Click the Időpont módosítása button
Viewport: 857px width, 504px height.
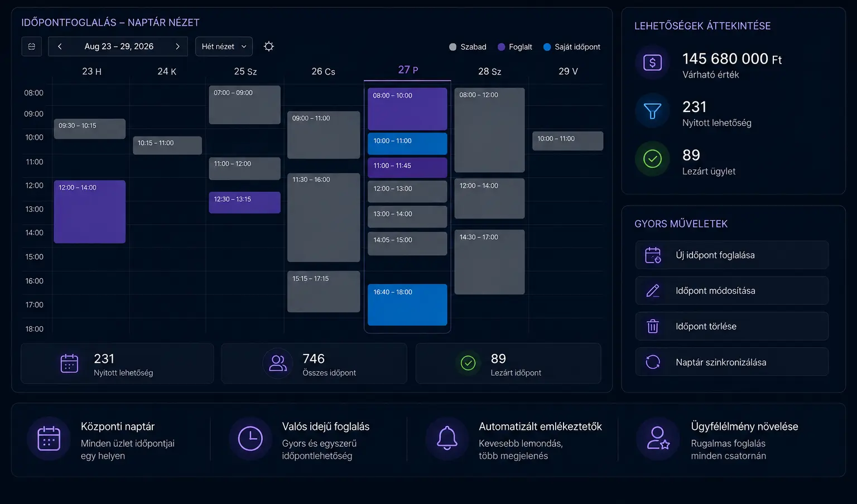732,291
